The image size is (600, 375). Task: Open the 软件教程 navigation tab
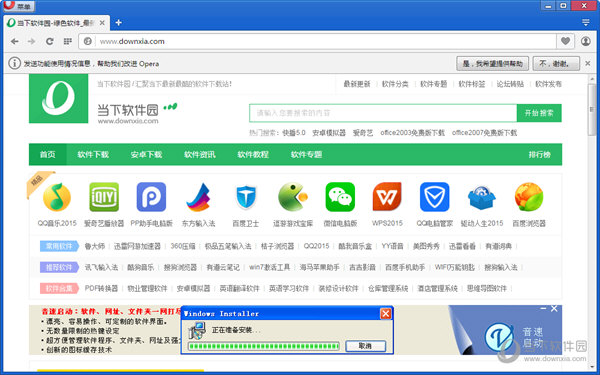pos(253,155)
